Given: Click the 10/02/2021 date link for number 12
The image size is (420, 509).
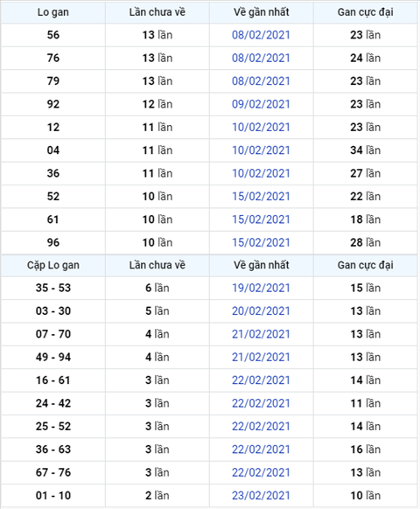Looking at the screenshot, I should 261,128.
